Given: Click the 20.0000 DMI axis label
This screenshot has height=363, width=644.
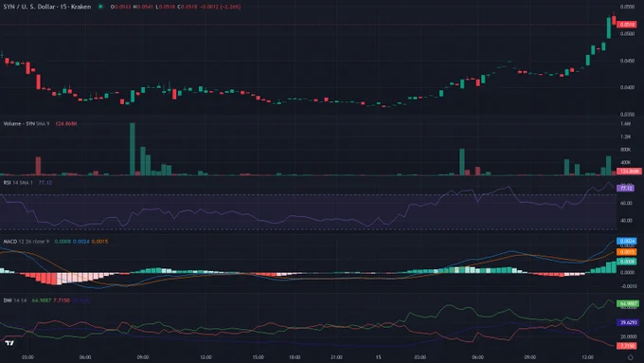Looking at the screenshot, I should click(629, 336).
